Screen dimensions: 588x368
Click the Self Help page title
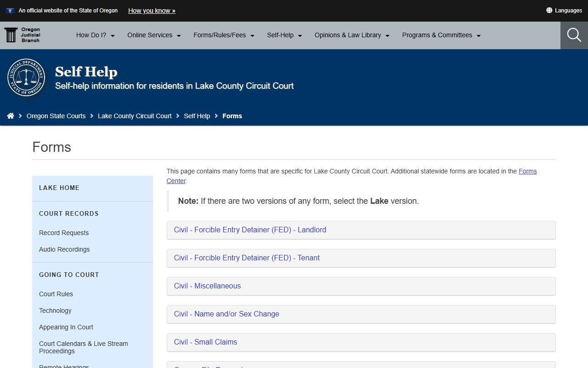click(86, 72)
